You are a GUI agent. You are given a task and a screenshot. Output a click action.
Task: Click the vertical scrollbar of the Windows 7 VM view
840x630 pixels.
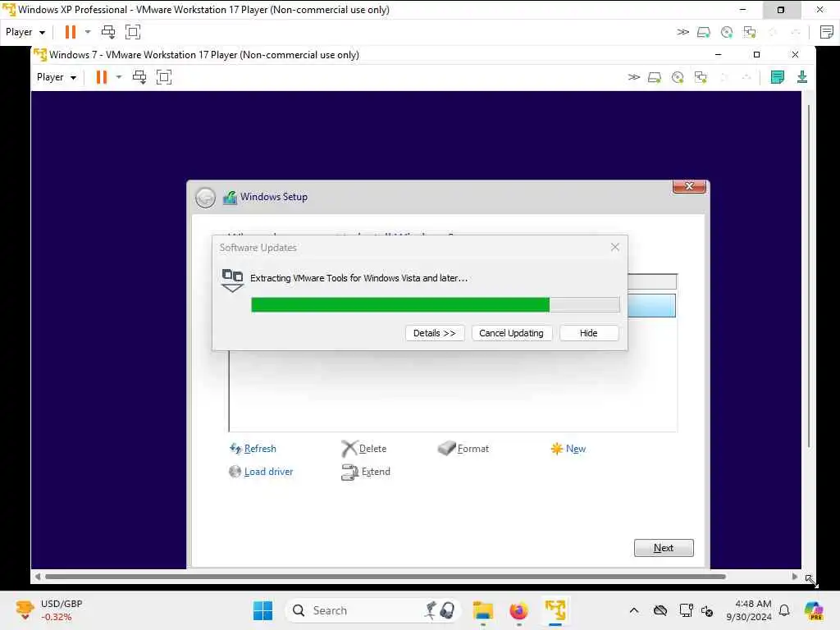[808, 276]
